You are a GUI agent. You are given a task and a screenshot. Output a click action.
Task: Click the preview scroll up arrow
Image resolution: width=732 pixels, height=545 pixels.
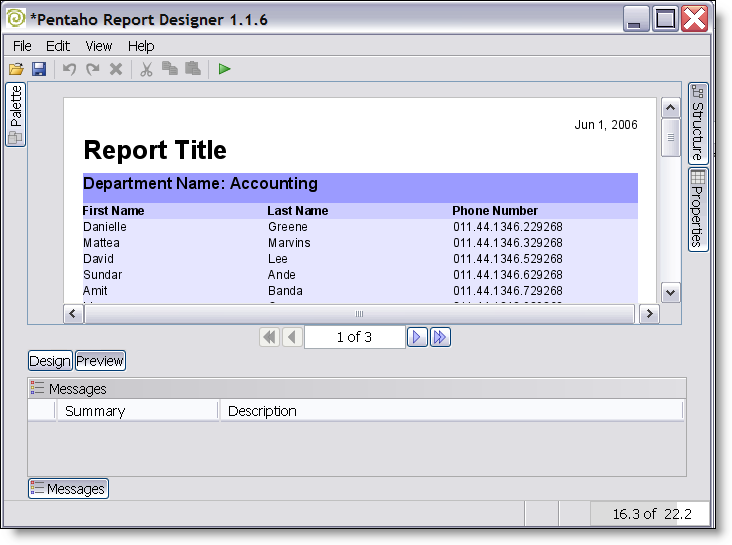click(x=670, y=108)
